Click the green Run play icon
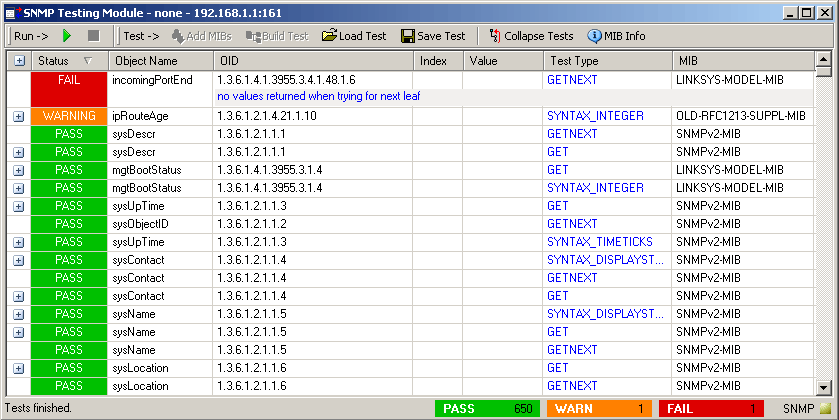Image resolution: width=839 pixels, height=420 pixels. click(67, 36)
